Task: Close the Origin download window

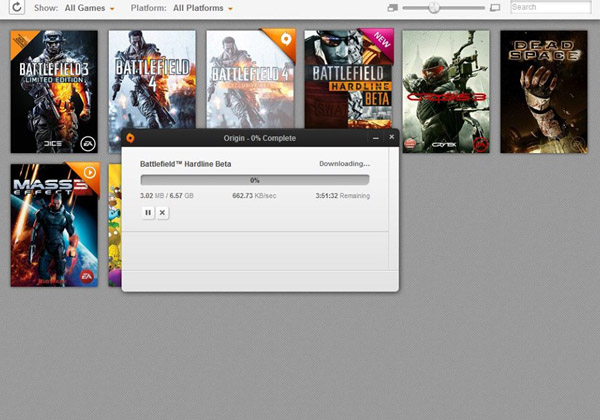Action: (391, 137)
